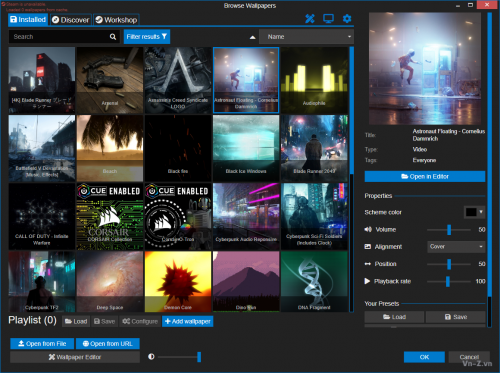This screenshot has height=373, width=500.
Task: Click the Add wallpaper button
Action: click(188, 321)
